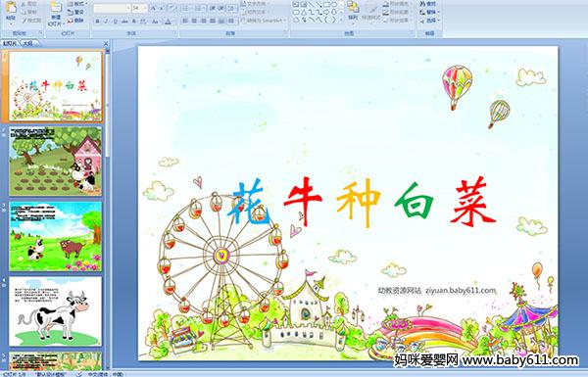Click the Find button in the editing group

(x=428, y=4)
